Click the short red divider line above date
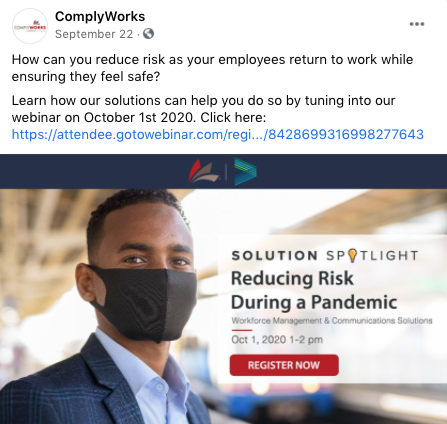The width and height of the screenshot is (447, 424). [x=242, y=330]
